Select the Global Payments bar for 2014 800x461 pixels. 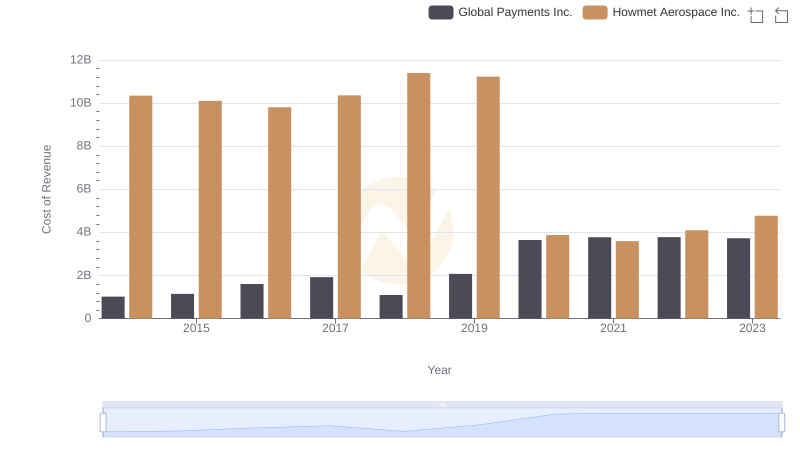pyautogui.click(x=113, y=308)
